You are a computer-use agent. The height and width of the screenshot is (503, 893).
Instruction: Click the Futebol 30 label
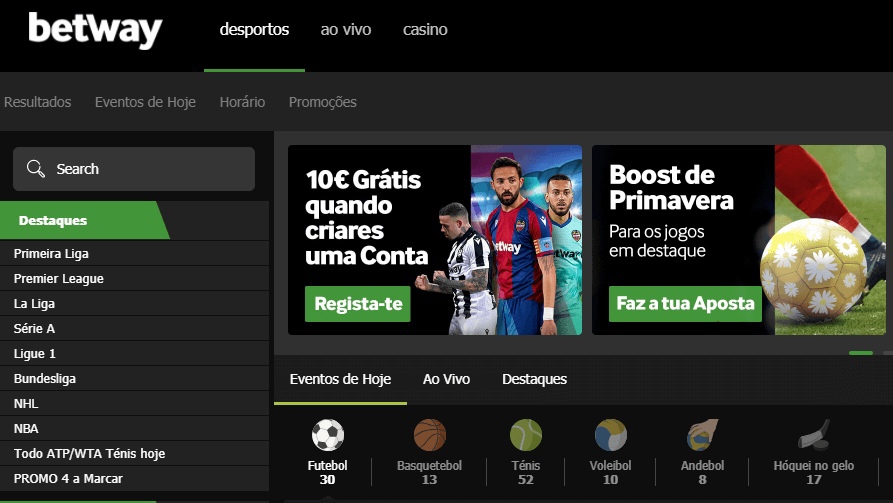327,472
